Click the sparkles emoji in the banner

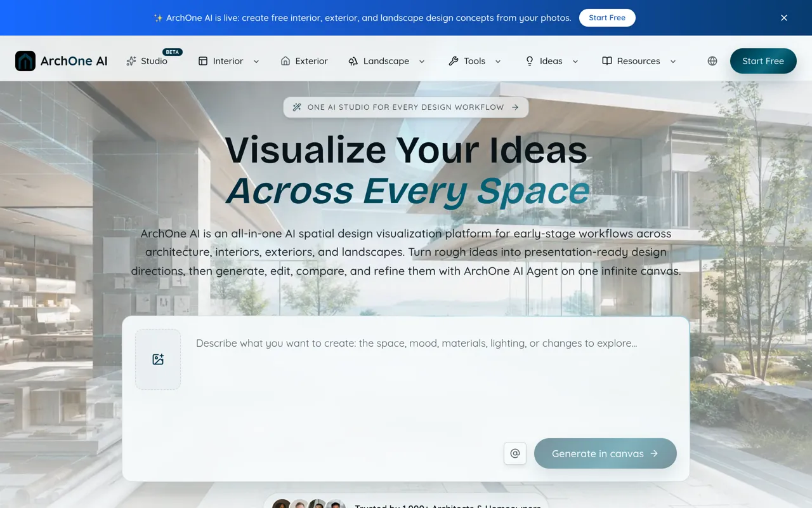coord(159,18)
